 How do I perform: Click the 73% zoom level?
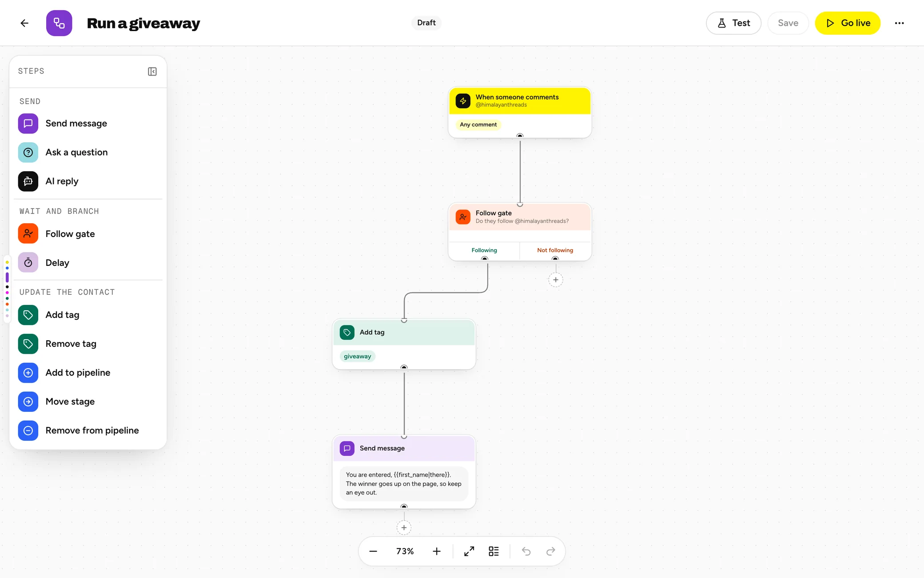pyautogui.click(x=405, y=551)
